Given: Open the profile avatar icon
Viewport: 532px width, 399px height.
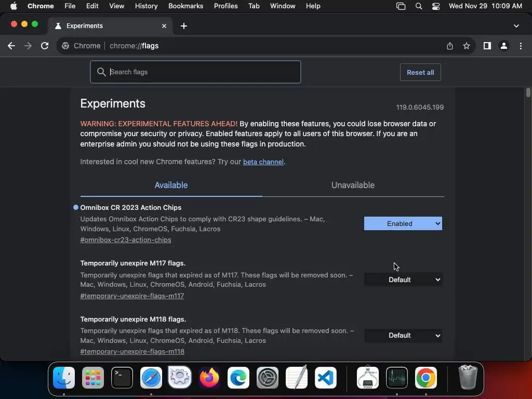Looking at the screenshot, I should pos(504,46).
